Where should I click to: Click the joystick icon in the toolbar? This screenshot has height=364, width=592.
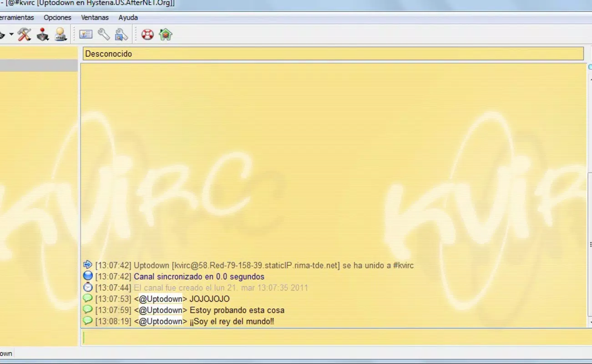43,35
